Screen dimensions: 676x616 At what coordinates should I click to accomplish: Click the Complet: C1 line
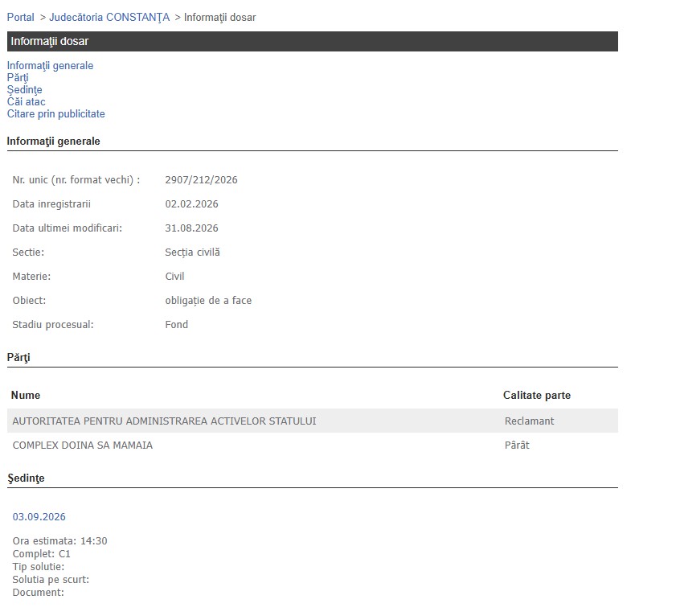(41, 554)
